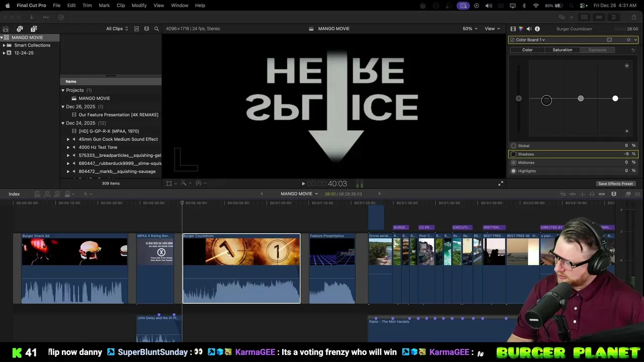Toggle the Color Board 1 checkbox
This screenshot has width=644, height=362.
click(x=512, y=40)
